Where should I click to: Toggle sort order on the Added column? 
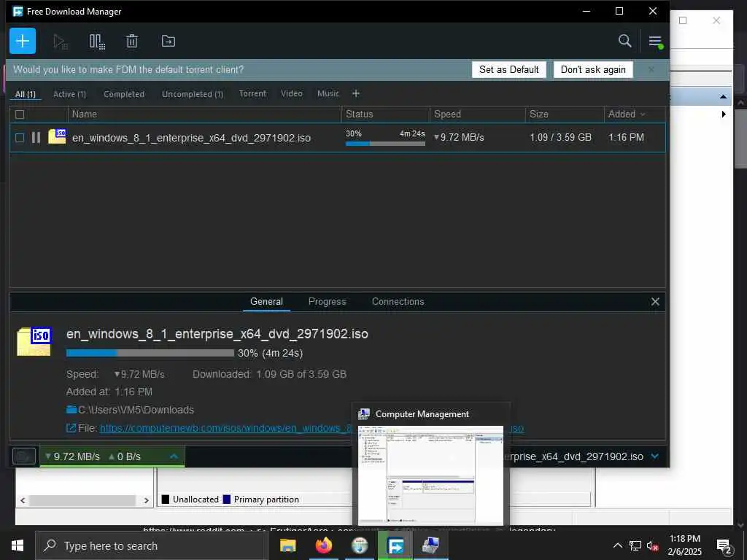(634, 114)
